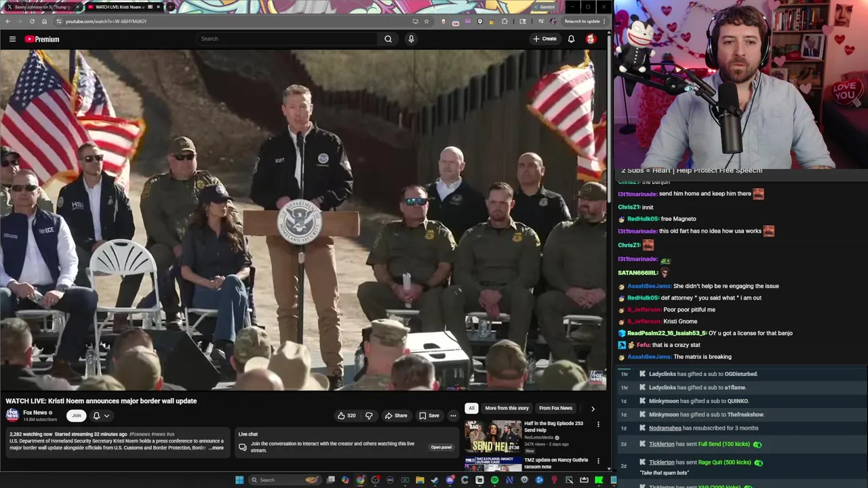Click the Share button
Screen dimensions: 868x488
pyautogui.click(x=396, y=415)
